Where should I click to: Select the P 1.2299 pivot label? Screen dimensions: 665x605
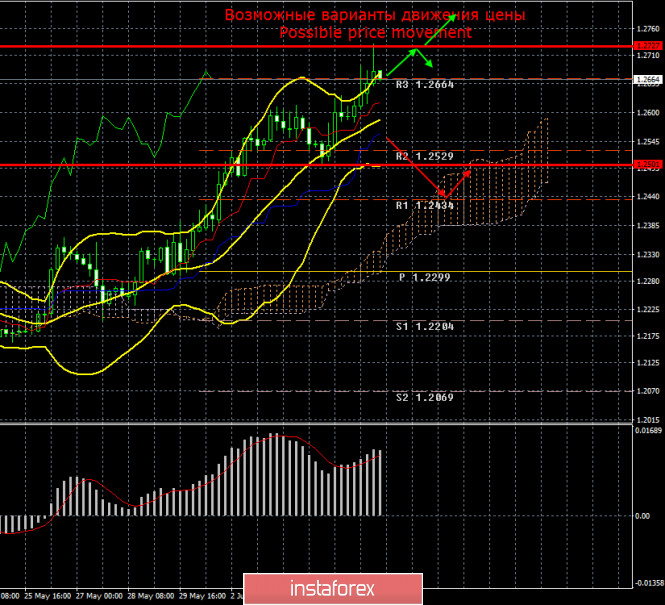click(x=425, y=277)
